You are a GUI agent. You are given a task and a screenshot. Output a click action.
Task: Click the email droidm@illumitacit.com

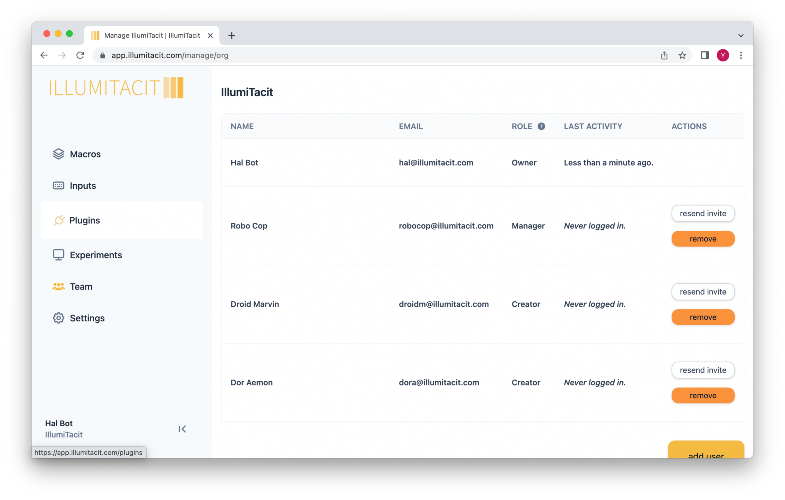pyautogui.click(x=444, y=304)
